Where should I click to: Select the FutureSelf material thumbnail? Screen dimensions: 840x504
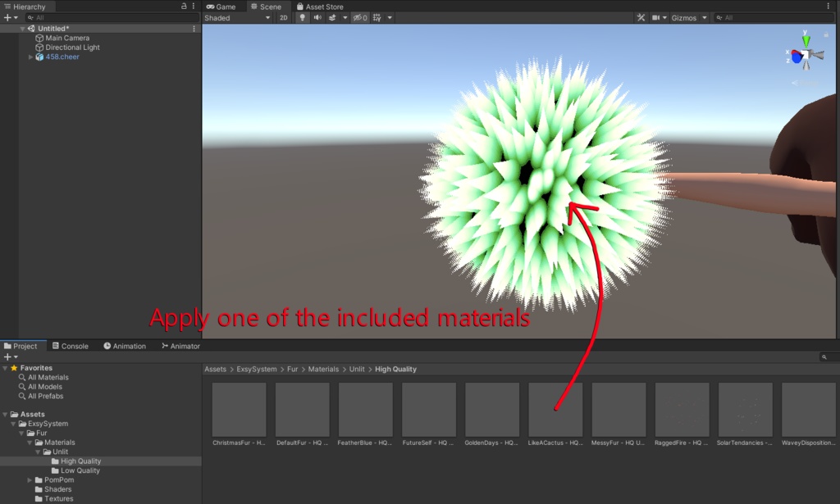[428, 410]
